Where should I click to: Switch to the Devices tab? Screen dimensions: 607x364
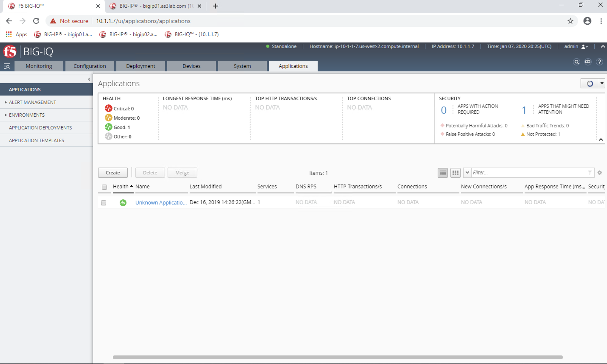(192, 66)
